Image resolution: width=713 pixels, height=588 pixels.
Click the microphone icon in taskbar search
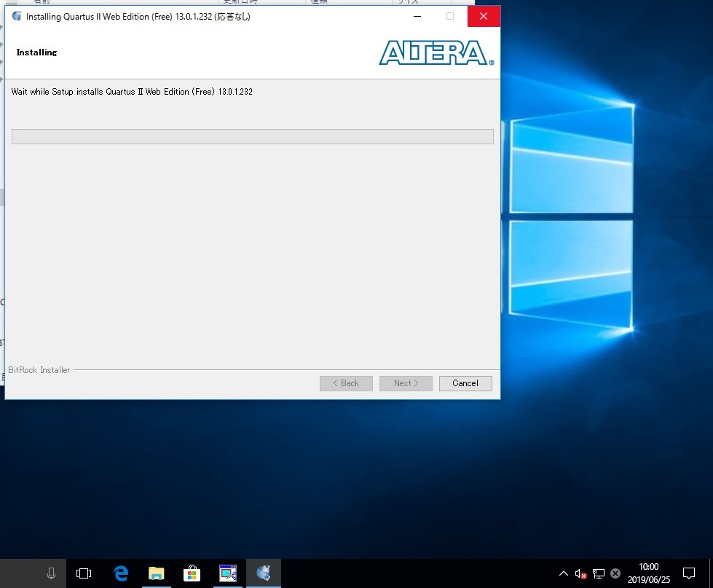(x=51, y=573)
